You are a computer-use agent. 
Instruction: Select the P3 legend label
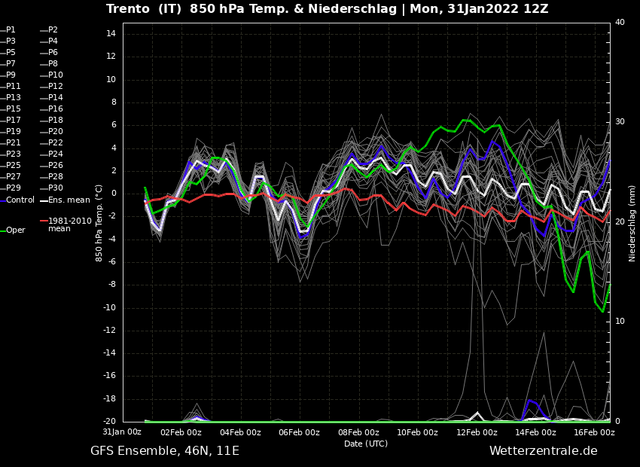click(8, 41)
